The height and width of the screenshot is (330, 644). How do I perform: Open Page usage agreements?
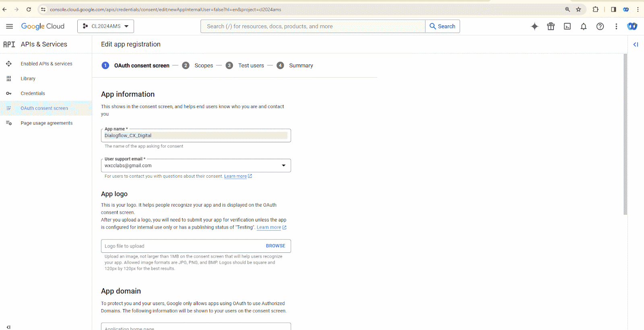47,123
